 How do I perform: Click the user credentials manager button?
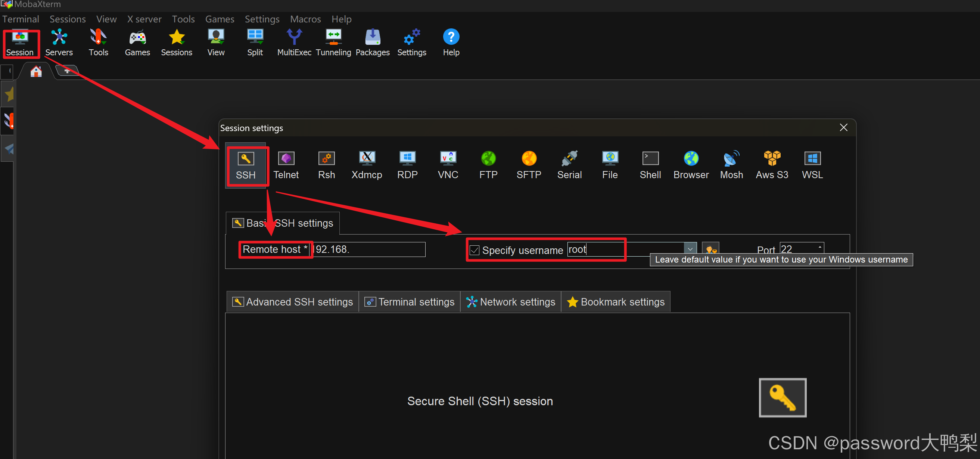tap(710, 248)
